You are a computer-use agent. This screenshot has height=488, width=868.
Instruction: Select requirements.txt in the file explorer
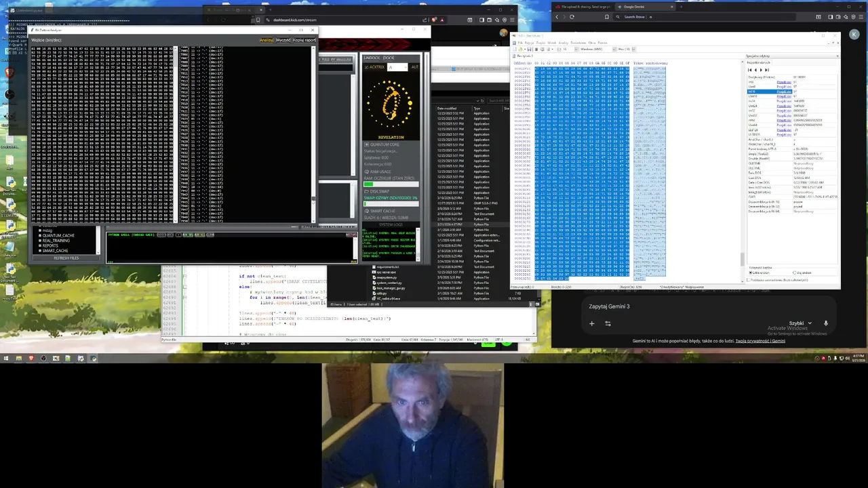click(387, 267)
